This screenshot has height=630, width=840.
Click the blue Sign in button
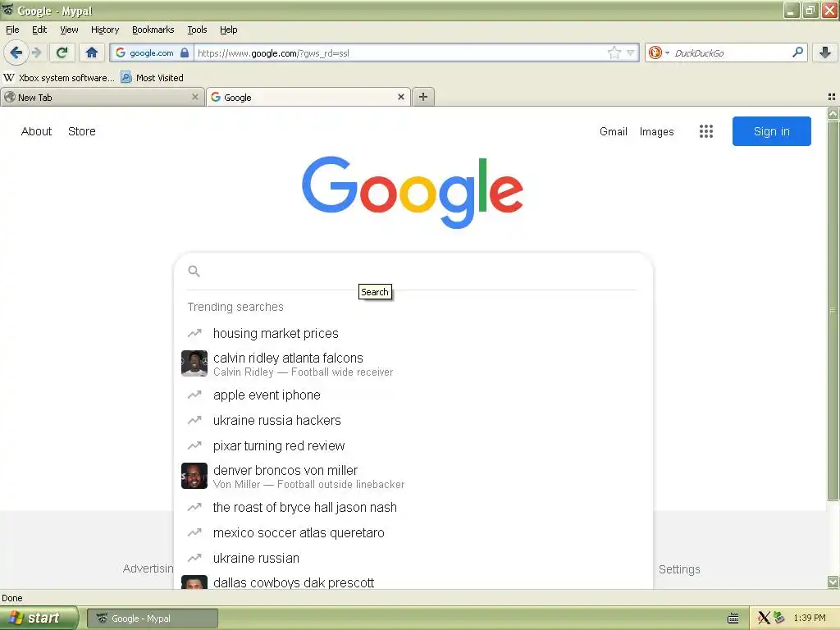(x=771, y=131)
